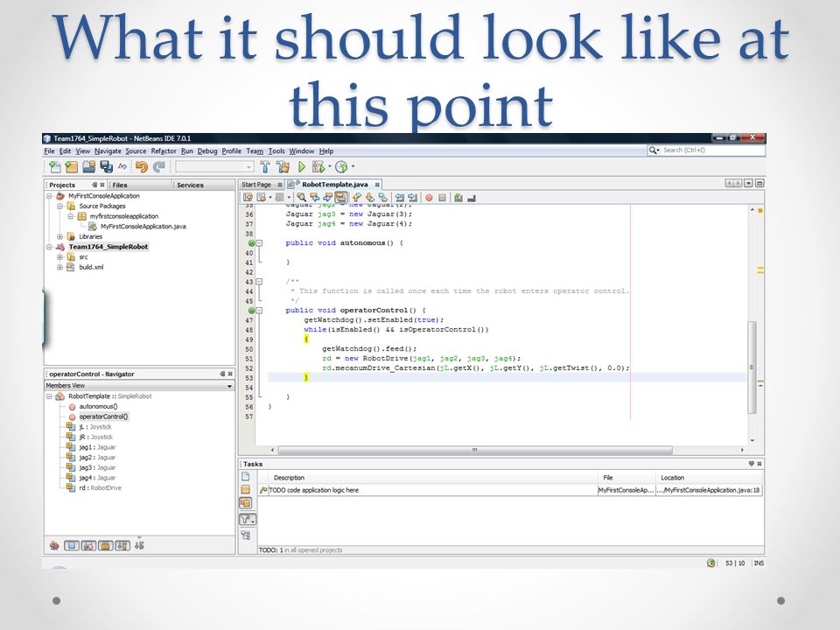The width and height of the screenshot is (840, 630).
Task: Open the project configuration combo box
Action: tap(214, 167)
